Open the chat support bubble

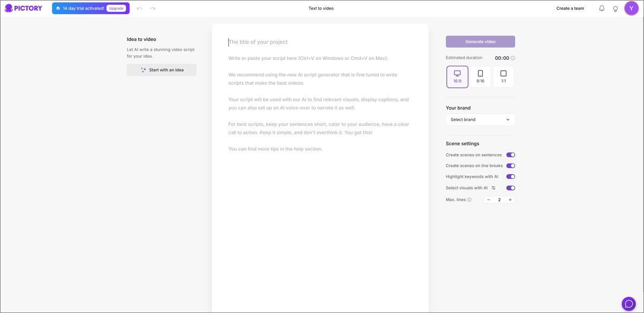pos(628,304)
